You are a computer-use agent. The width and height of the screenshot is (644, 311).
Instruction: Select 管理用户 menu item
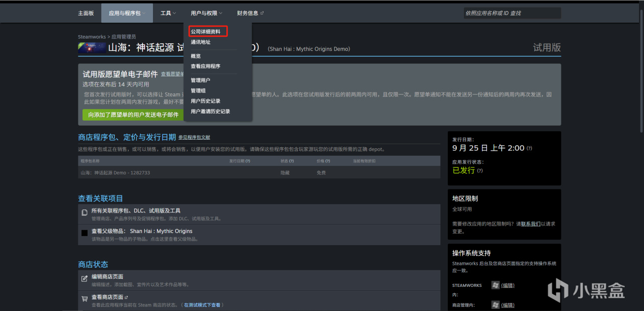click(201, 80)
